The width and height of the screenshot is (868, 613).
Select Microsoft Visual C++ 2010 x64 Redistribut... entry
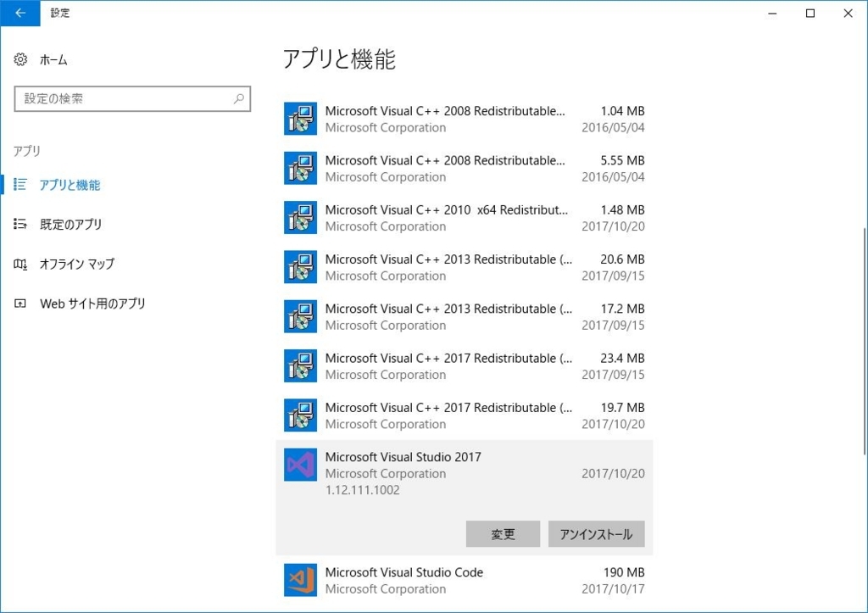click(465, 218)
